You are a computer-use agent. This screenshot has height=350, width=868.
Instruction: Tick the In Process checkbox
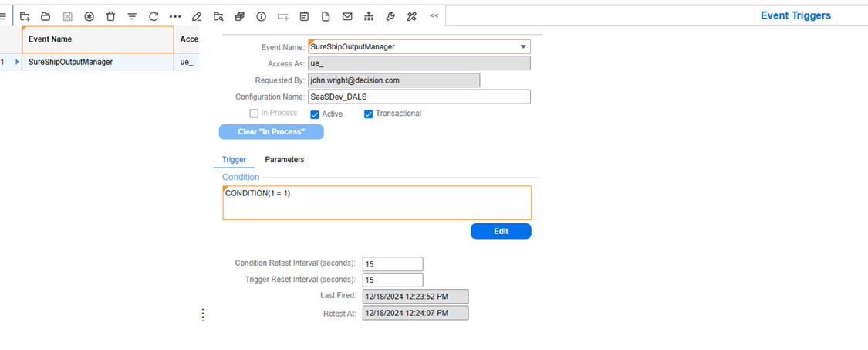click(x=254, y=114)
